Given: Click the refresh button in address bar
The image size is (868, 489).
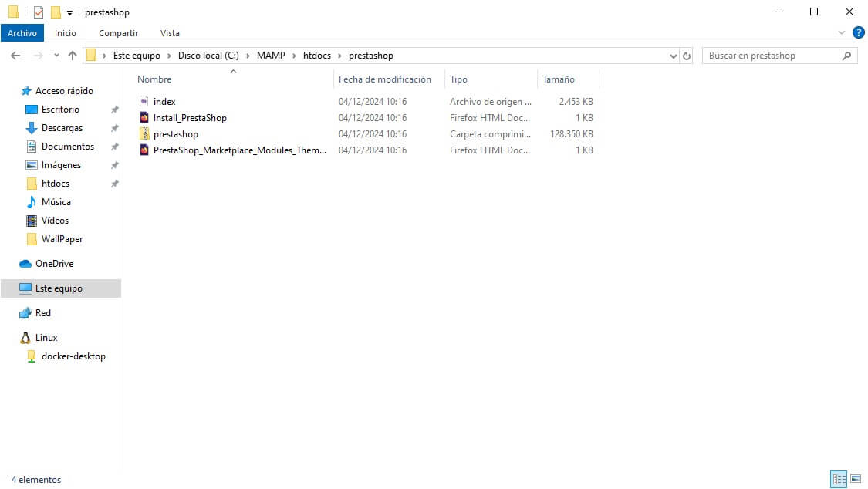Looking at the screenshot, I should click(x=687, y=56).
